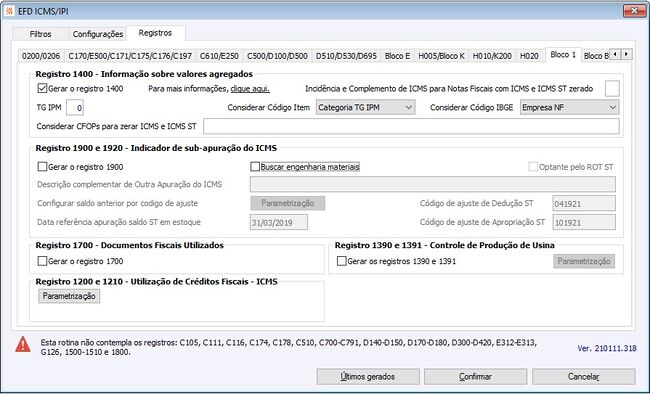650x394 pixels.
Task: Switch to the Filtros tab
Action: click(40, 34)
